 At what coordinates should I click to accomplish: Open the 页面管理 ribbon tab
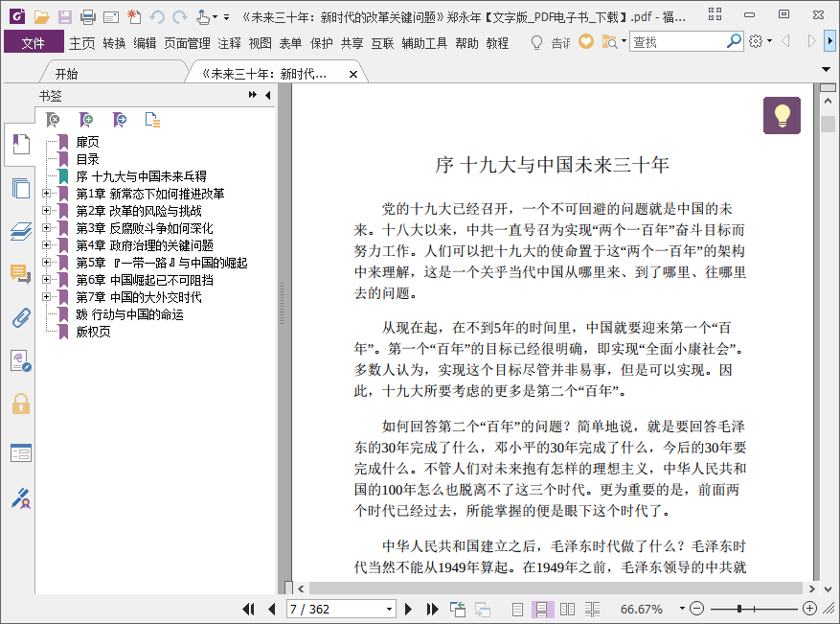[x=187, y=43]
